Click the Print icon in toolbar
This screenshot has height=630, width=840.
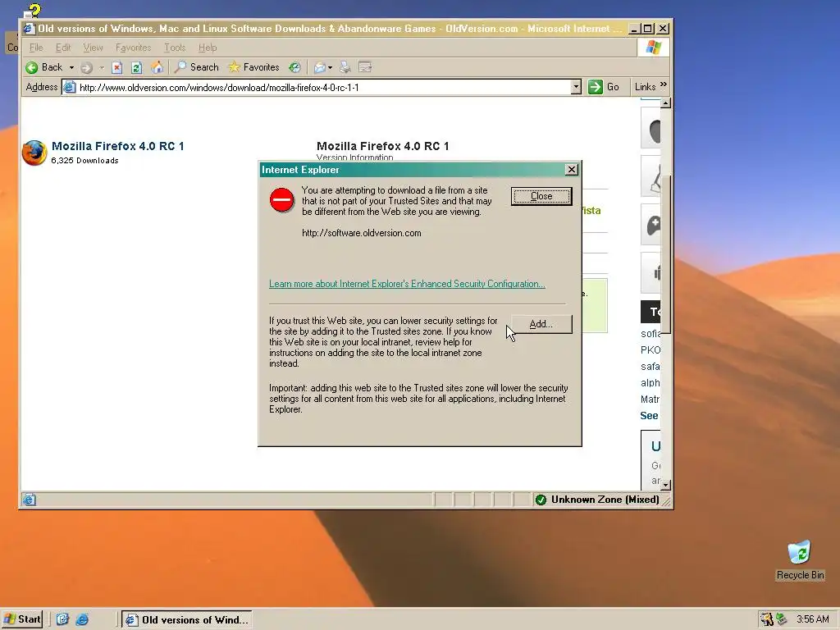coord(345,67)
